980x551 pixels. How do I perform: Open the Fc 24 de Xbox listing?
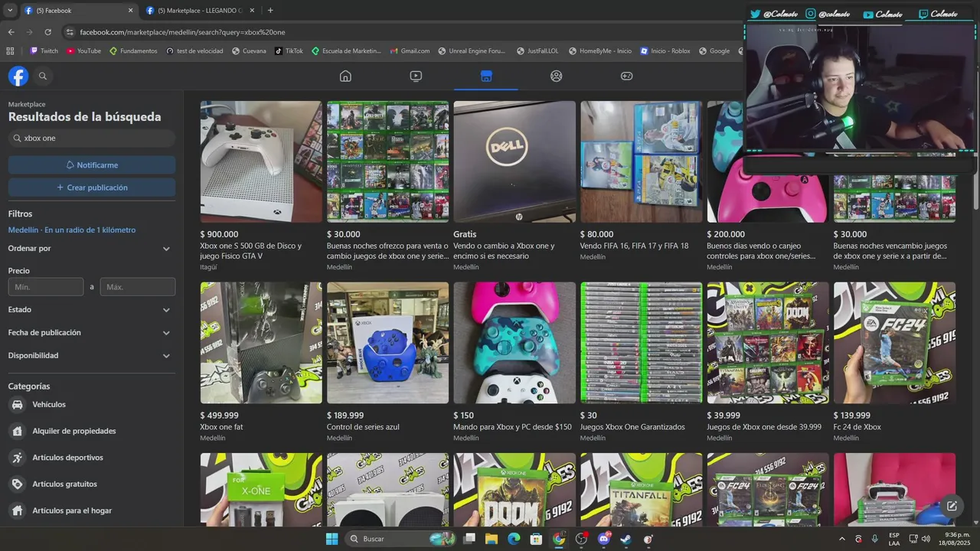point(894,362)
